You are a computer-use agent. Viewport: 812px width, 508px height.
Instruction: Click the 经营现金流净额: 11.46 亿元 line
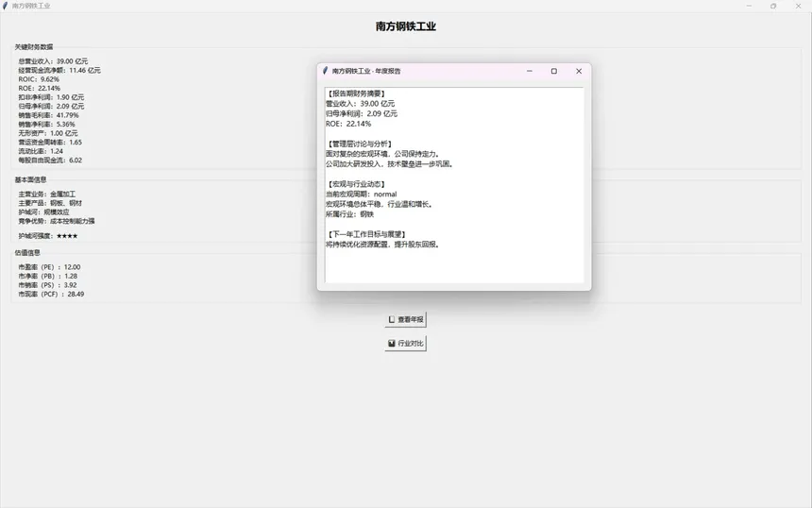59,70
